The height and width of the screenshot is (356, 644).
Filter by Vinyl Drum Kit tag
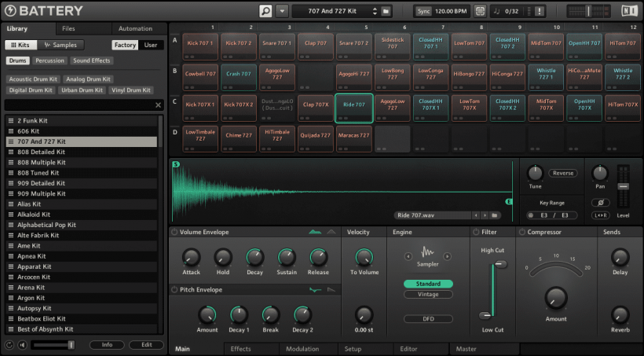click(131, 90)
